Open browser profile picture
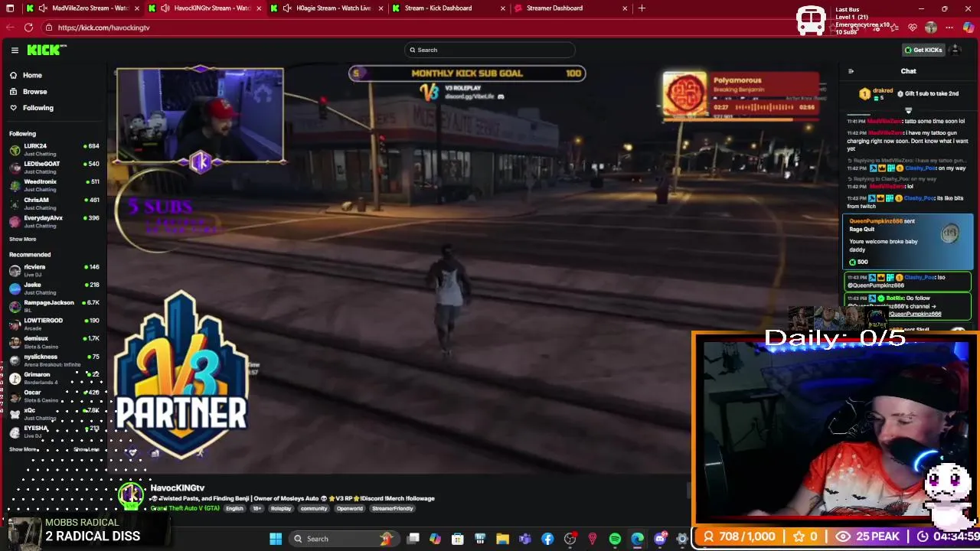 [930, 28]
